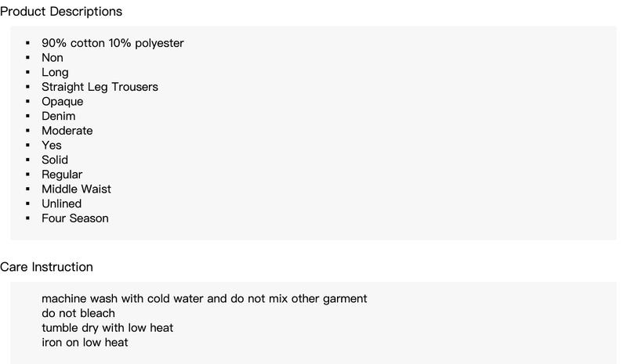Select the 'Non' list item
This screenshot has height=364, width=627.
53,58
